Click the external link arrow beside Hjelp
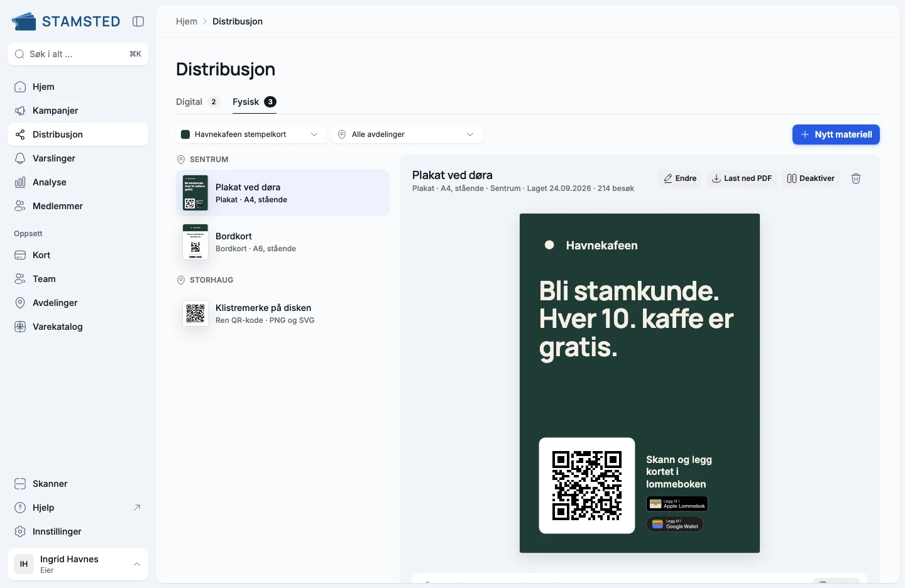This screenshot has width=905, height=588. [137, 508]
